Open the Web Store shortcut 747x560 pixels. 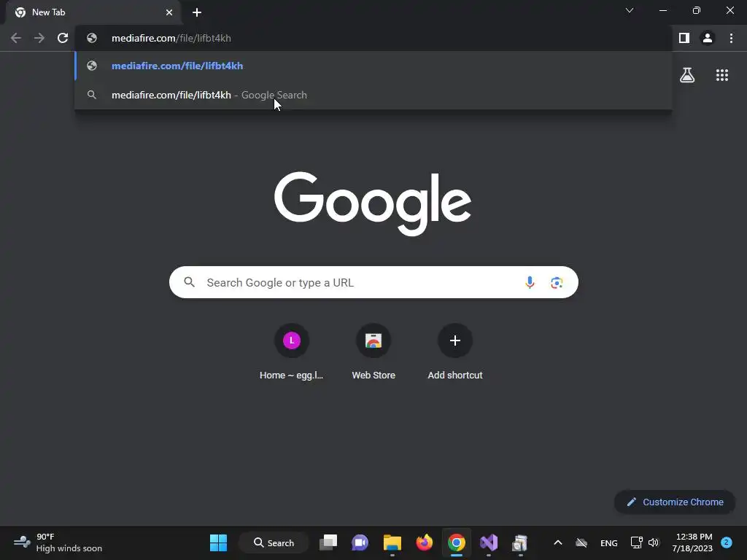[373, 352]
